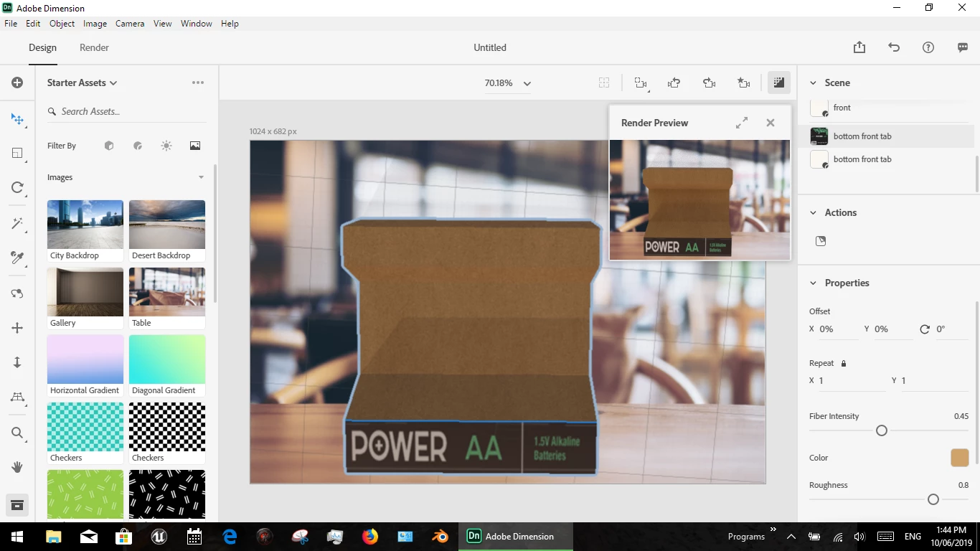
Task: Click the Share export icon
Action: pos(859,47)
